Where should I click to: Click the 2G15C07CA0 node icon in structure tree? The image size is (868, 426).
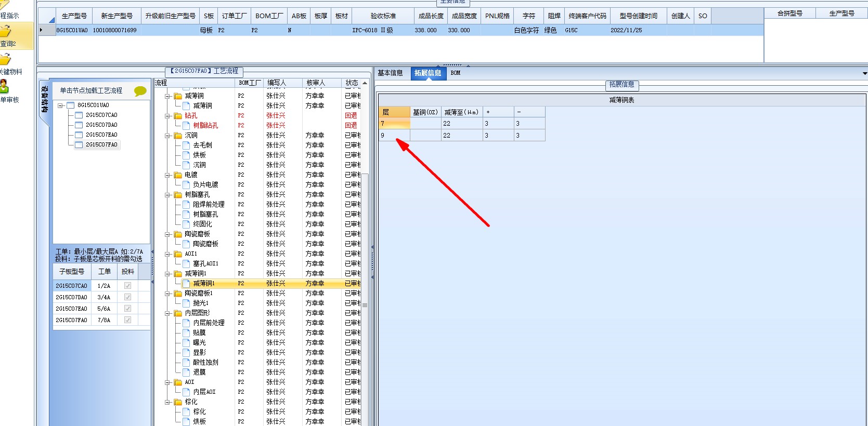point(79,115)
